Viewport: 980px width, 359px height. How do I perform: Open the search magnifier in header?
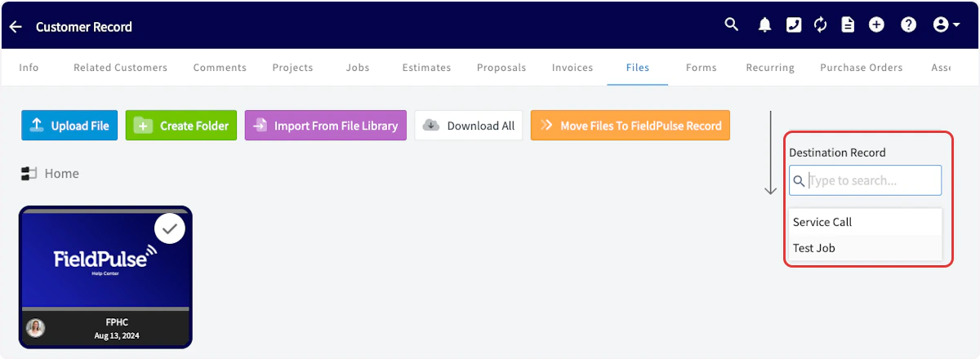point(732,25)
